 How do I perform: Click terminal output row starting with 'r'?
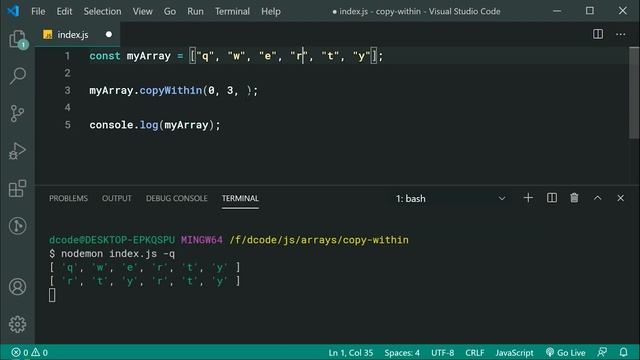[x=145, y=281]
